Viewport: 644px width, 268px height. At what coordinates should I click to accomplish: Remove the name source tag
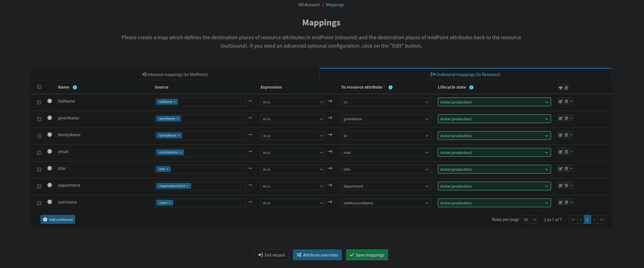click(x=170, y=203)
